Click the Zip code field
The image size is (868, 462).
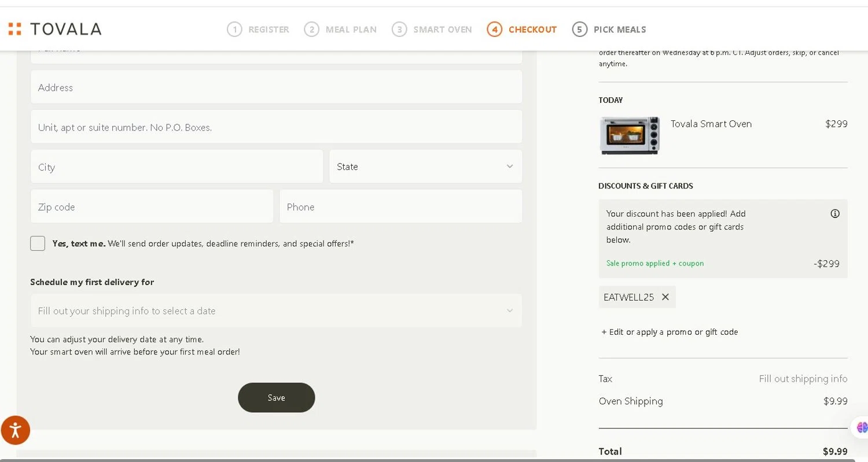(x=152, y=206)
